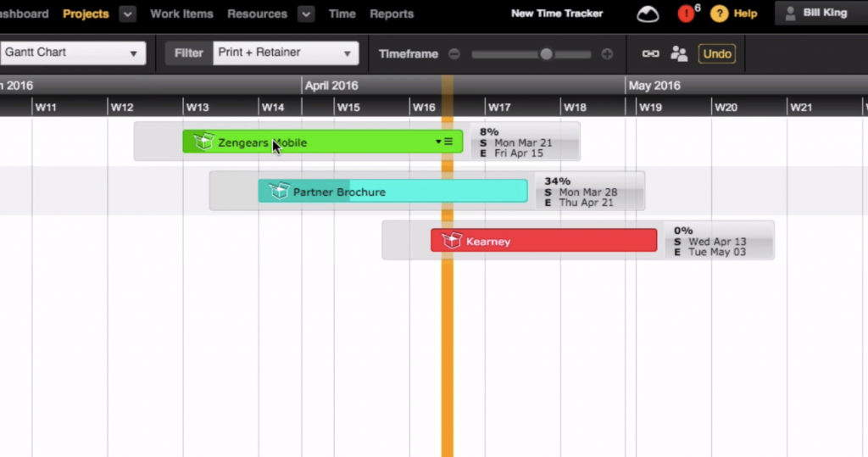Click the Timeframe label
The height and width of the screenshot is (457, 868).
pyautogui.click(x=409, y=53)
